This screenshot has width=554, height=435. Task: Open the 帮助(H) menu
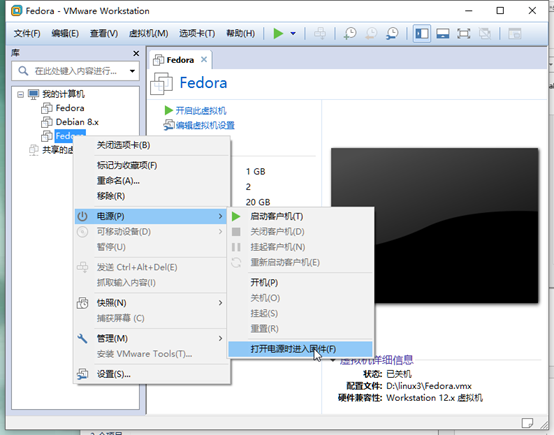point(241,34)
